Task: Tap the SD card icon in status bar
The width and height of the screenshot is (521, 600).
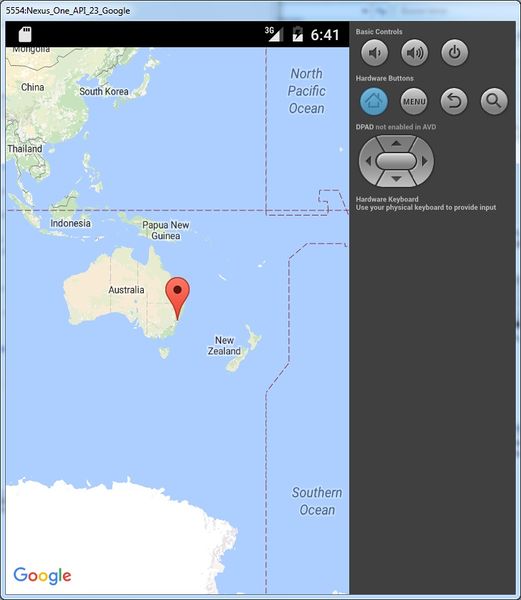Action: (x=25, y=34)
